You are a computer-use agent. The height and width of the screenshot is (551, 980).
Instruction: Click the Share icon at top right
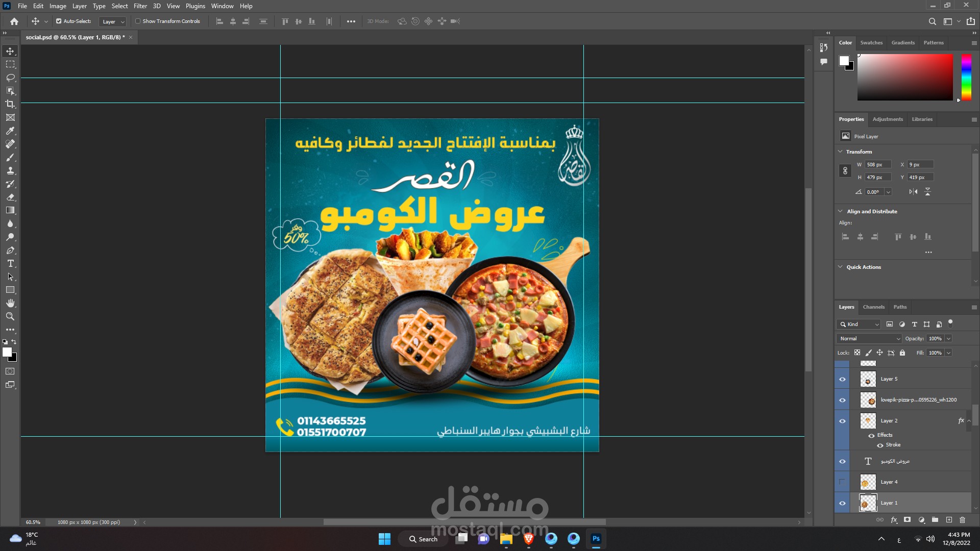(970, 21)
